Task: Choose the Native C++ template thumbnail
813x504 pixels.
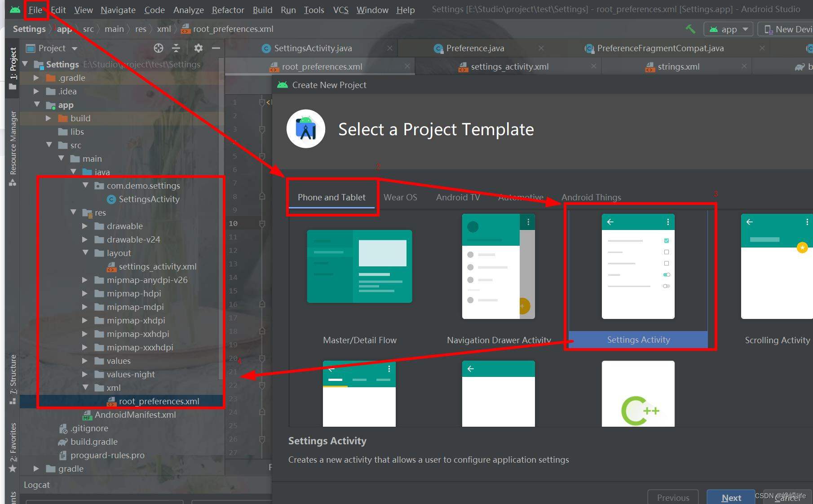Action: click(x=638, y=394)
